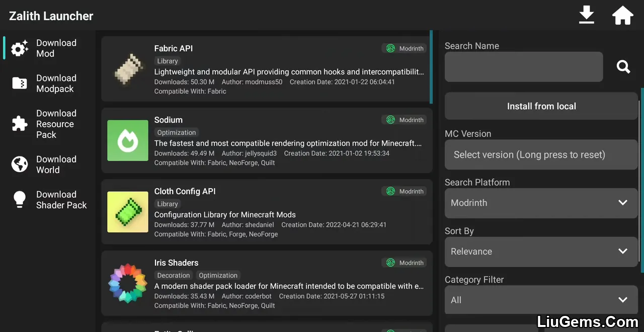Click Author: shedaniel text
The height and width of the screenshot is (332, 644).
(x=248, y=224)
